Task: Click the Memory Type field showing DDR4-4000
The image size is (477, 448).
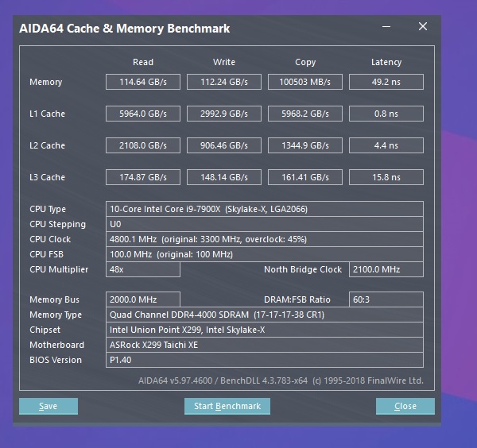Action: (x=265, y=315)
